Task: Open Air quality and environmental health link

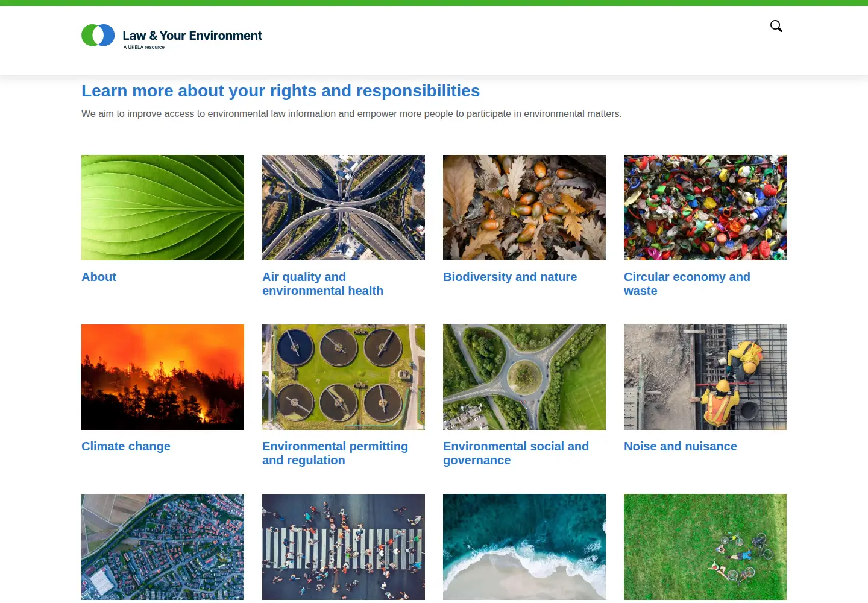Action: 322,284
